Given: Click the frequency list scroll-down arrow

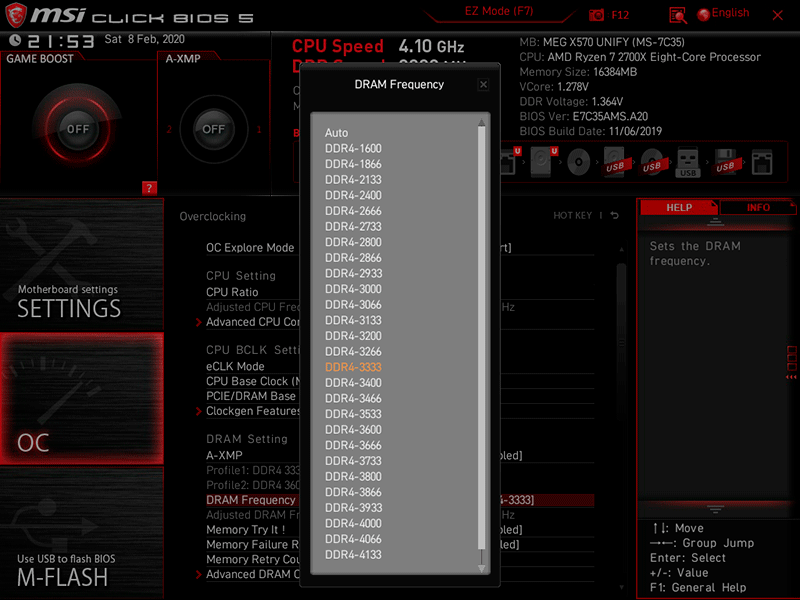Looking at the screenshot, I should 481,568.
